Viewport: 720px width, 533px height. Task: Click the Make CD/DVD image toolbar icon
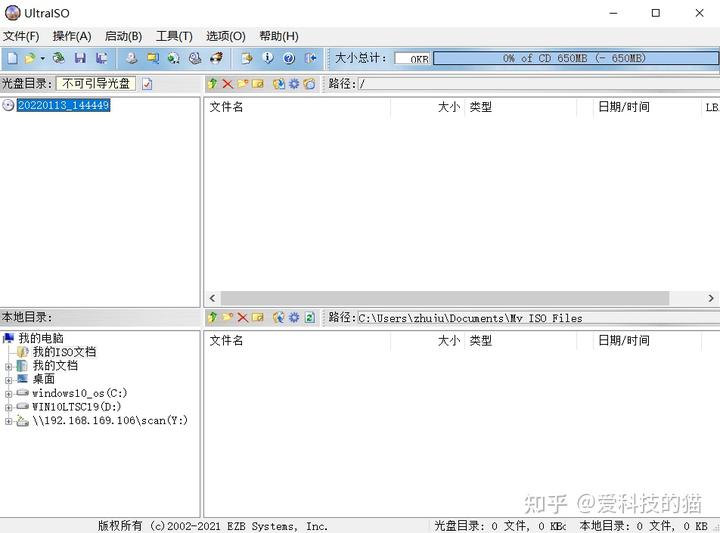(132, 58)
